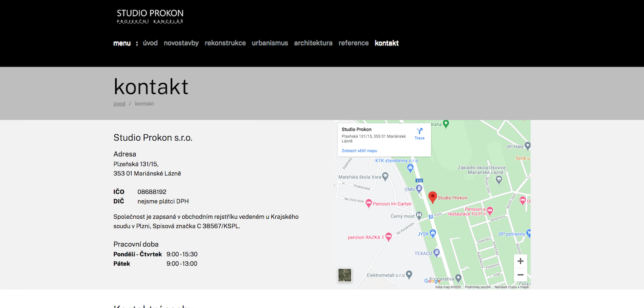Zoom in on the map

click(x=520, y=261)
